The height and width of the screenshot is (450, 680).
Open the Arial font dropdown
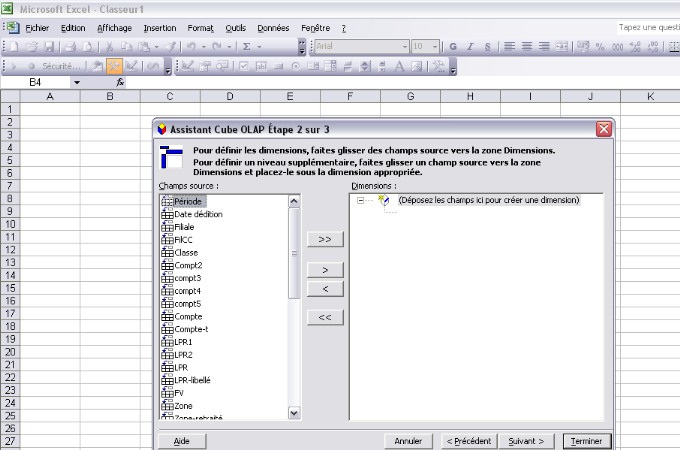click(405, 46)
